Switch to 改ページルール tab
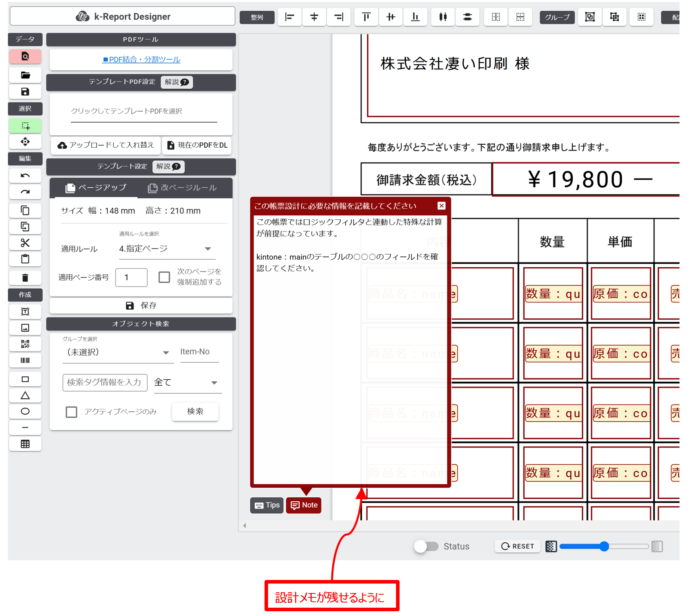The height and width of the screenshot is (616, 691). (x=183, y=188)
